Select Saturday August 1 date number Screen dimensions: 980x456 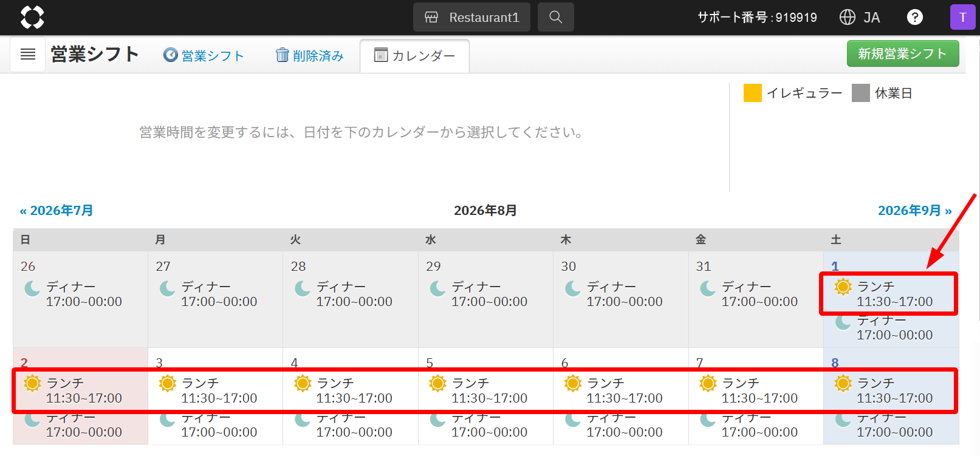[x=835, y=266]
